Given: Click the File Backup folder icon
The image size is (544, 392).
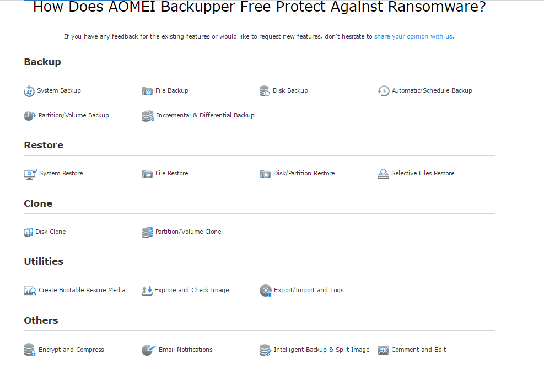Looking at the screenshot, I should click(147, 91).
